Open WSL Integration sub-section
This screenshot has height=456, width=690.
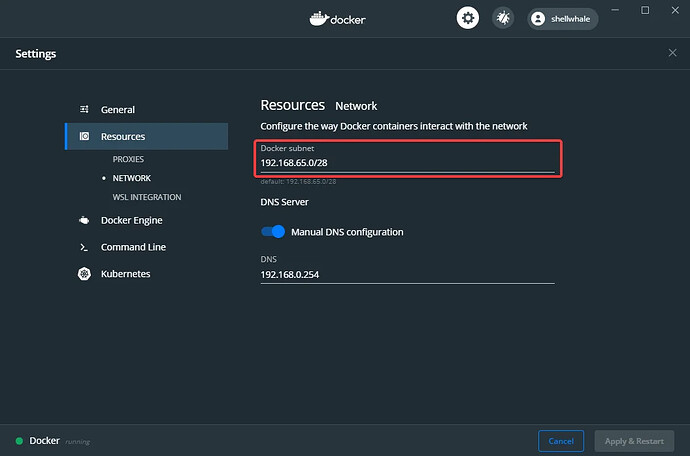147,197
